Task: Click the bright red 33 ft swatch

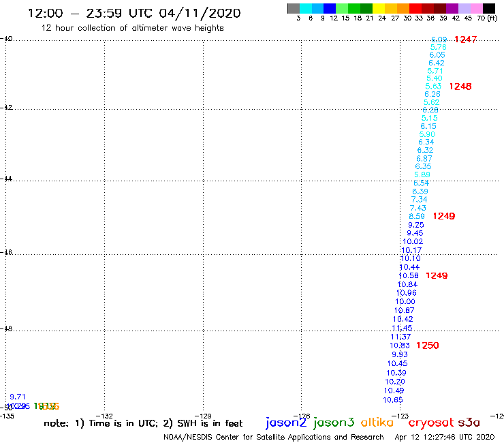Action: [415, 8]
